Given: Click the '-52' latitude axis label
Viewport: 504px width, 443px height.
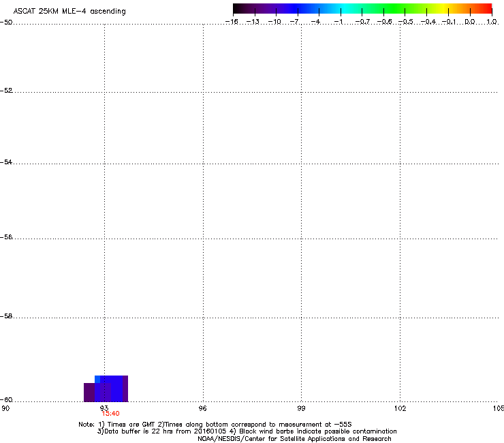Looking at the screenshot, I should [x=5, y=91].
